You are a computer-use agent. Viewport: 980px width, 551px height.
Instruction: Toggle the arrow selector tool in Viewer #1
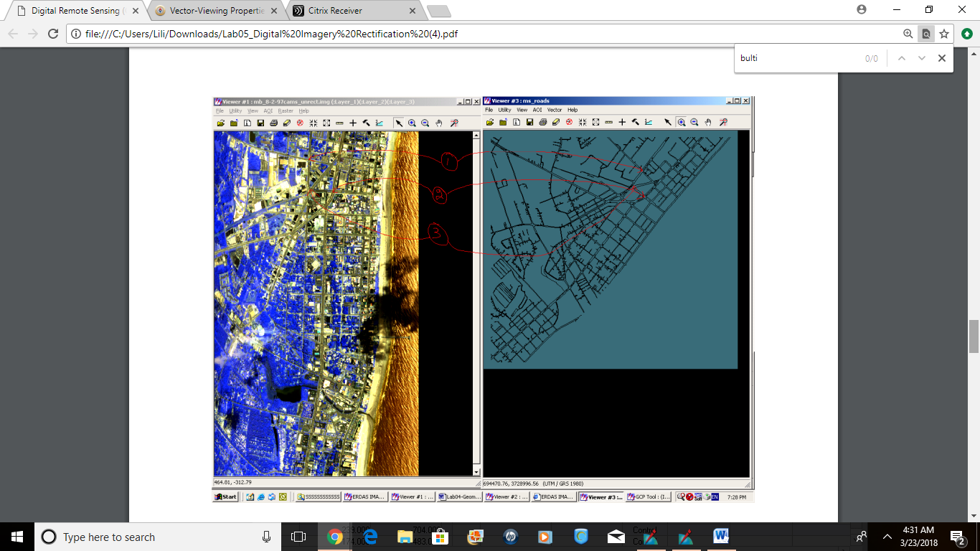(x=399, y=123)
